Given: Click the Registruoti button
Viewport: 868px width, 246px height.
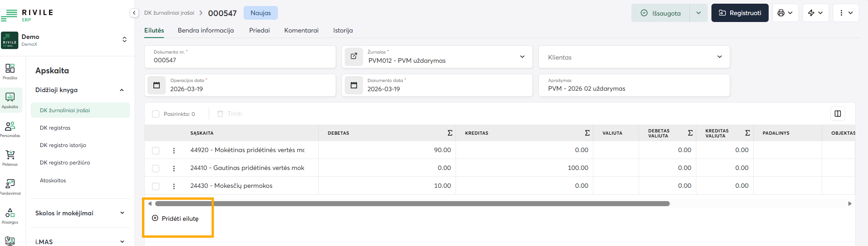Looking at the screenshot, I should point(739,13).
